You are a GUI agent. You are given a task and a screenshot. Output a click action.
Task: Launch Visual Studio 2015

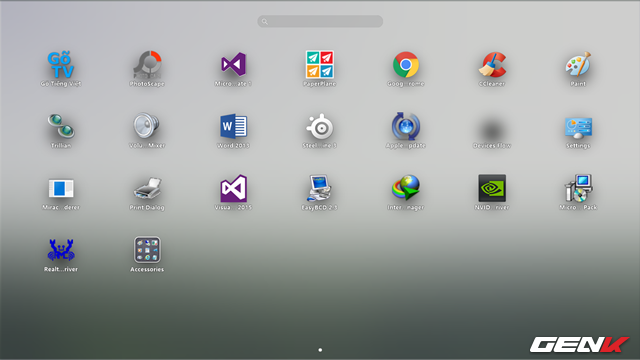coord(233,188)
